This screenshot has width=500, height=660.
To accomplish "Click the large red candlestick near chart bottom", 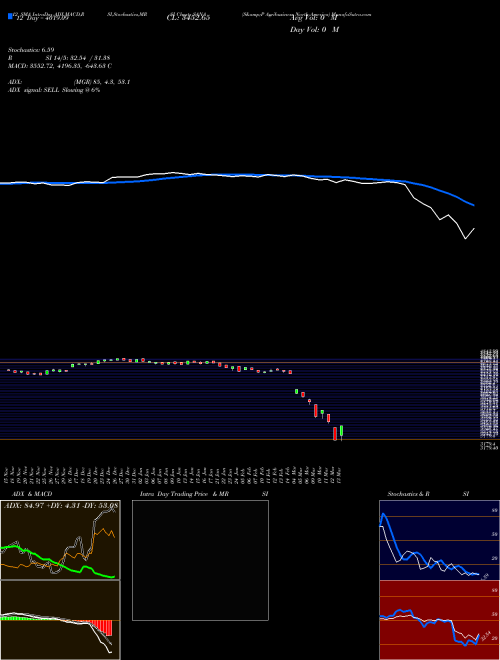I will (x=335, y=434).
